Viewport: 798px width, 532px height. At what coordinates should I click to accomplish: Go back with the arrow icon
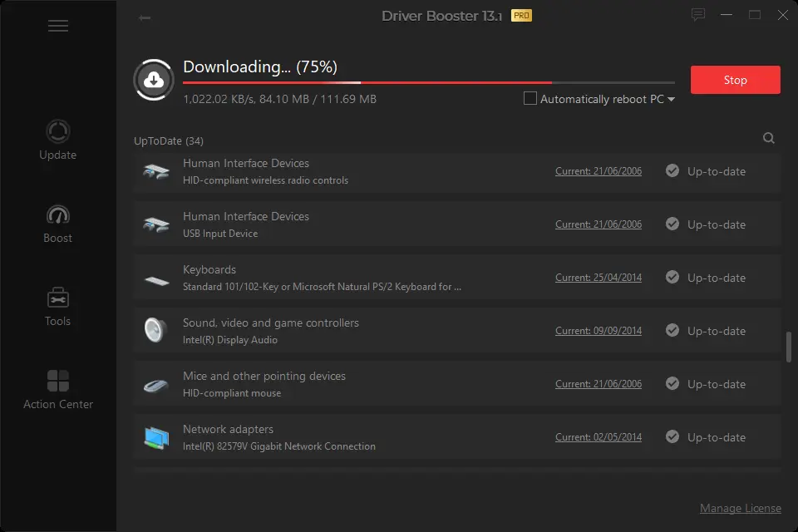(145, 17)
